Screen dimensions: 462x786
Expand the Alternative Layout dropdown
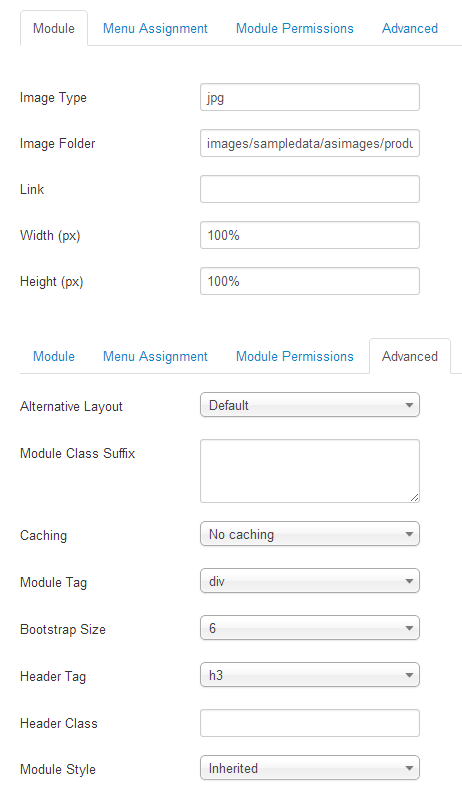(310, 405)
